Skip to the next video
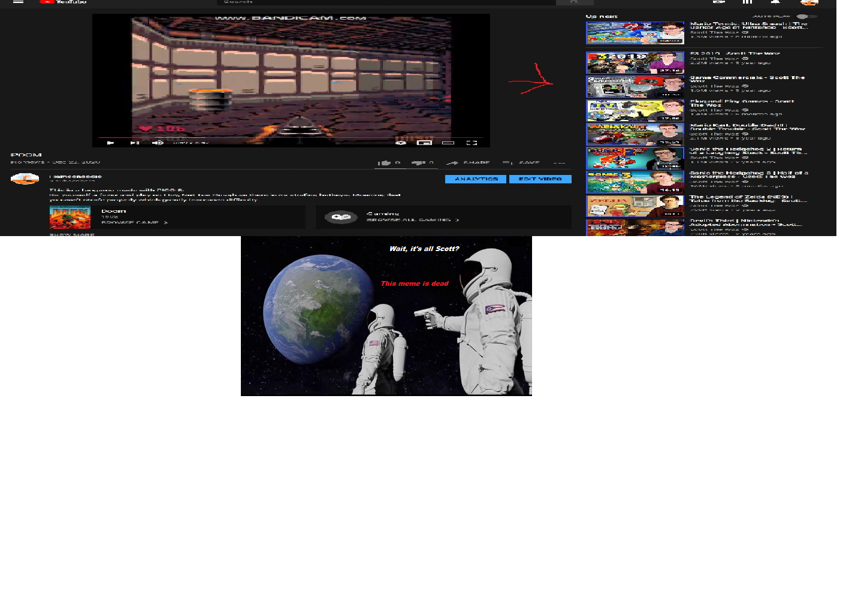 coord(134,143)
